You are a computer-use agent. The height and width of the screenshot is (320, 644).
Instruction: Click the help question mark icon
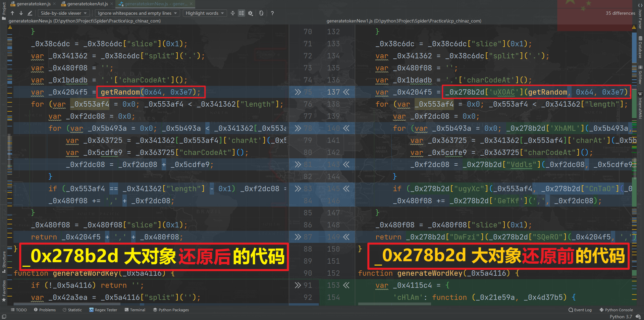(x=272, y=13)
